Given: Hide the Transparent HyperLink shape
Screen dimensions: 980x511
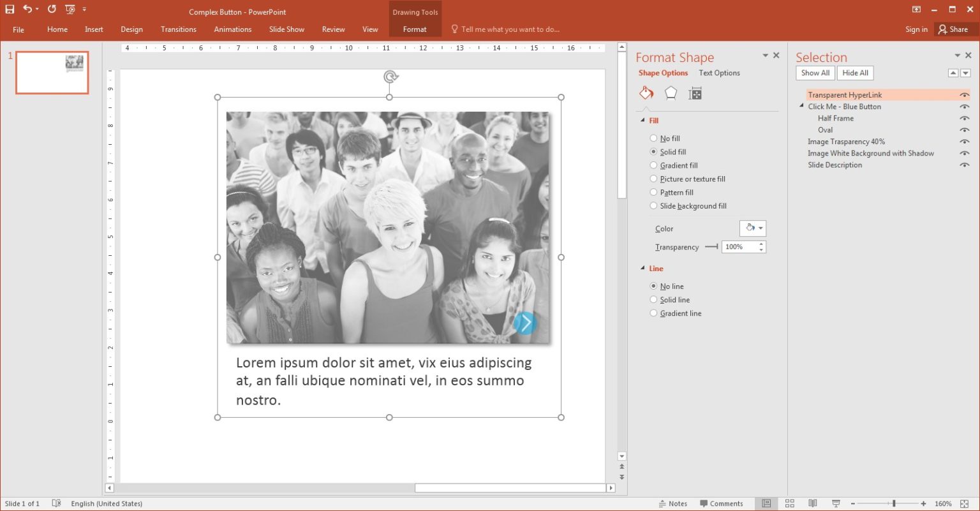Looking at the screenshot, I should (x=965, y=94).
